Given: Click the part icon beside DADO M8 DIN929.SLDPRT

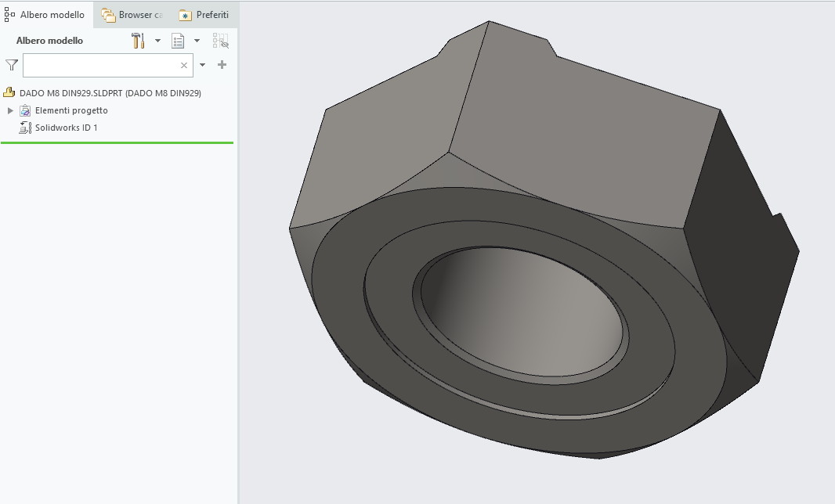Looking at the screenshot, I should 8,92.
